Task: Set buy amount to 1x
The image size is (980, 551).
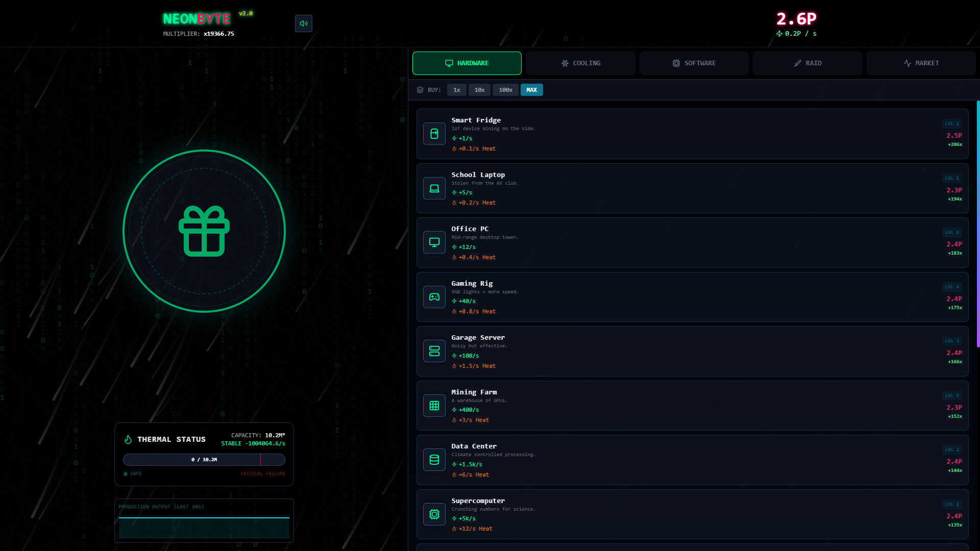Action: tap(457, 90)
